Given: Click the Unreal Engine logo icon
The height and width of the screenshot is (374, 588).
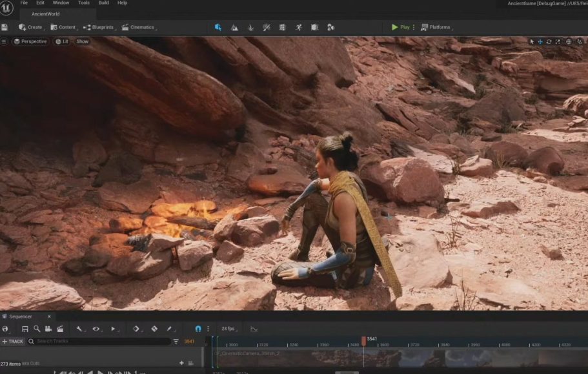Looking at the screenshot, I should coord(6,8).
